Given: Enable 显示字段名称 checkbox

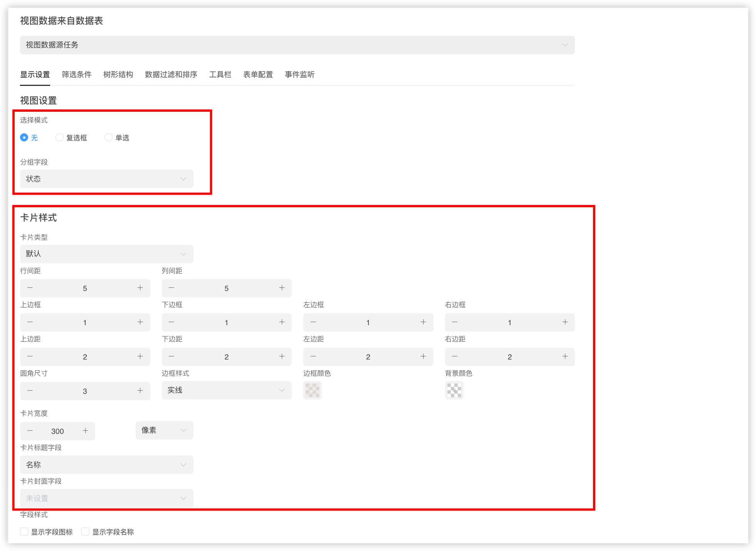Looking at the screenshot, I should (x=86, y=532).
